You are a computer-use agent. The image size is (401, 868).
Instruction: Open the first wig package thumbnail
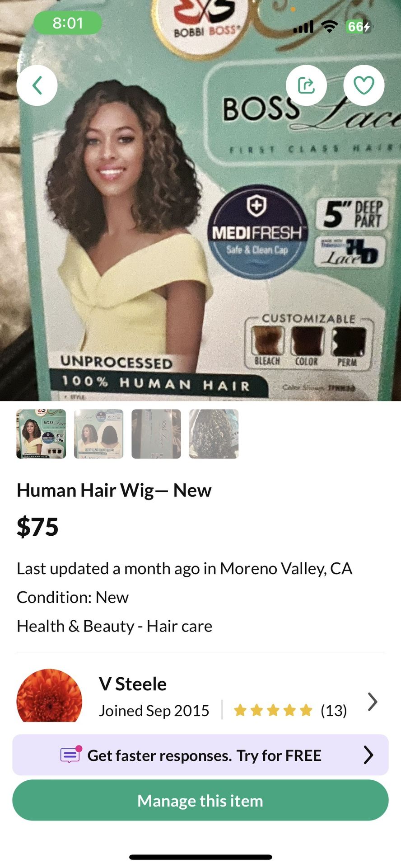click(41, 434)
